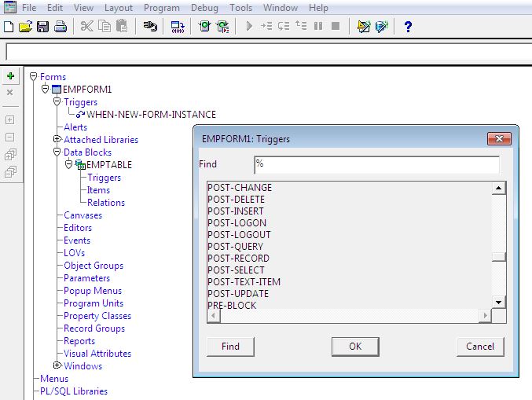This screenshot has height=400, width=532.
Task: Expand the Attached Libraries node
Action: 57,139
